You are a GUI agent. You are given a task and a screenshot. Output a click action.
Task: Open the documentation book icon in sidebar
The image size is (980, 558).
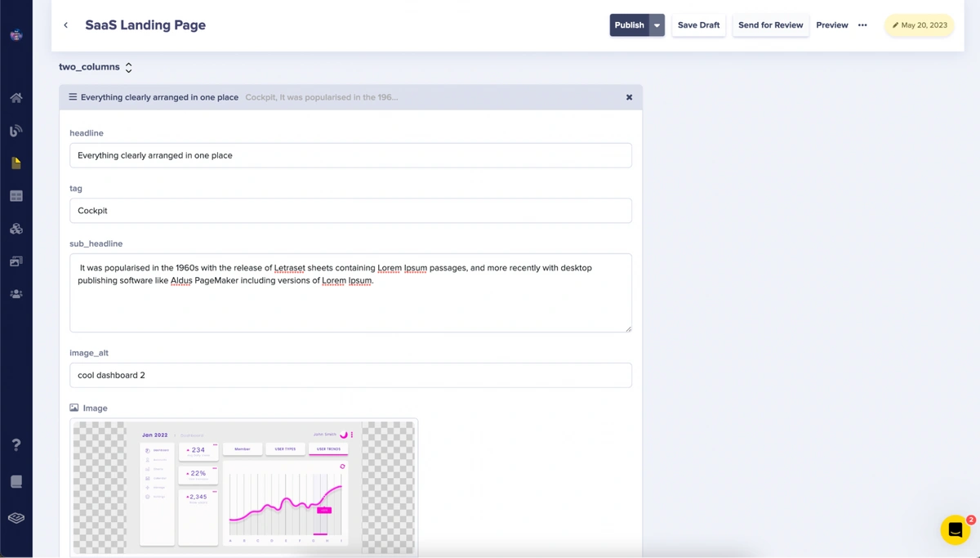pyautogui.click(x=16, y=482)
